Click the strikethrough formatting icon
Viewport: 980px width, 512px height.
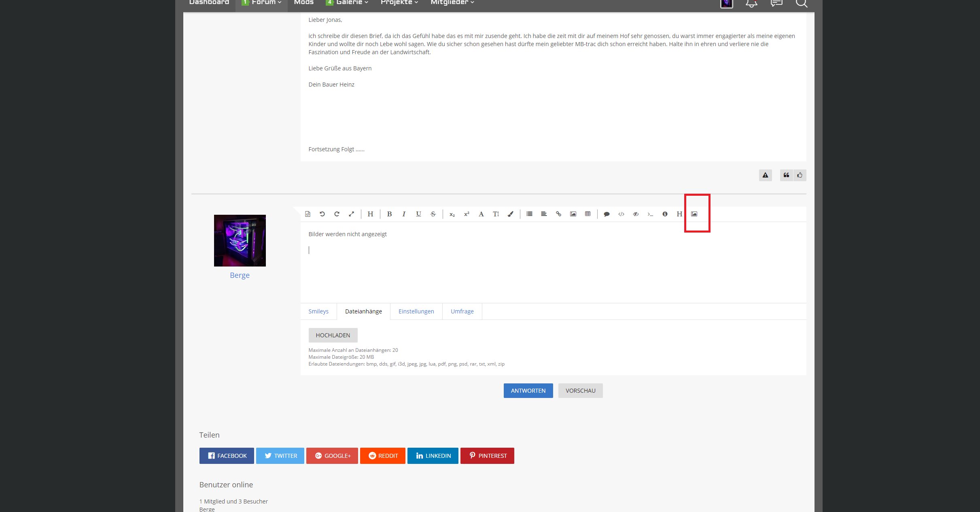pos(433,214)
